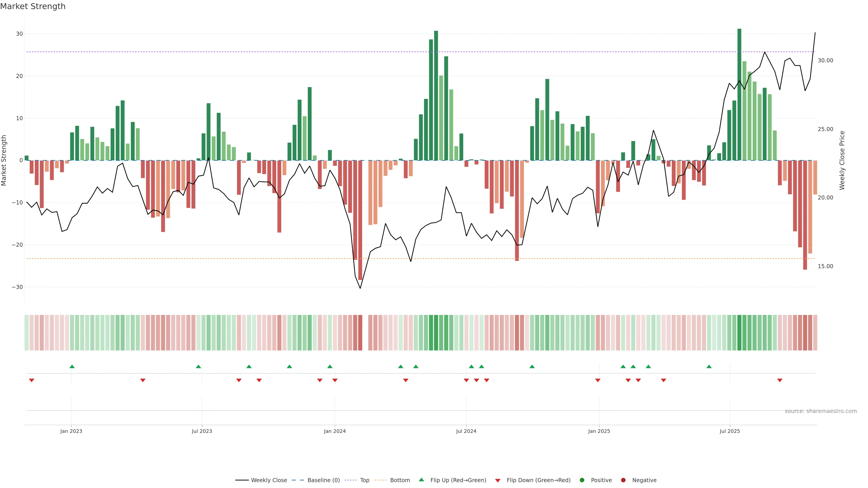The height and width of the screenshot is (488, 868).
Task: Click Flip Down red triangle legend icon
Action: pyautogui.click(x=498, y=481)
